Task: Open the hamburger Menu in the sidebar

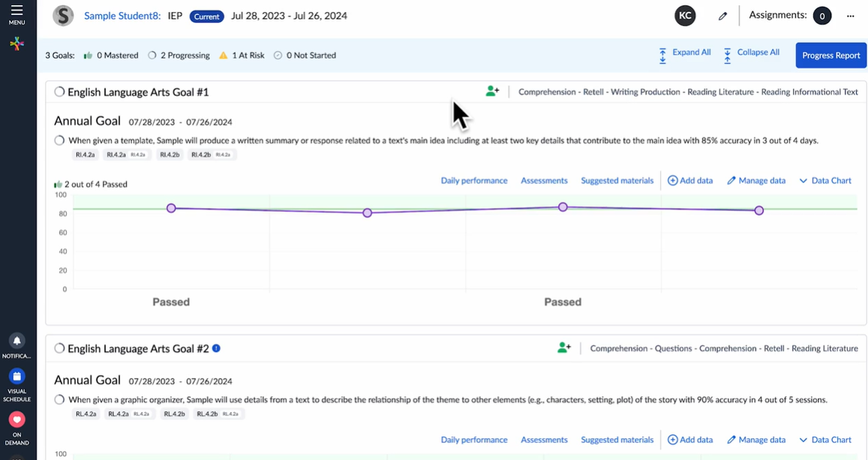Action: pyautogui.click(x=17, y=14)
